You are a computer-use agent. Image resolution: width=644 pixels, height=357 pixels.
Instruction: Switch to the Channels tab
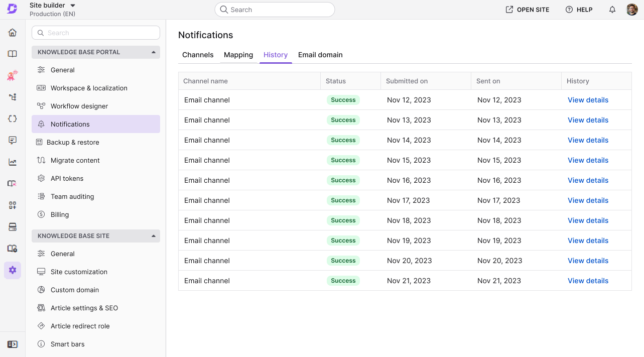(x=198, y=55)
